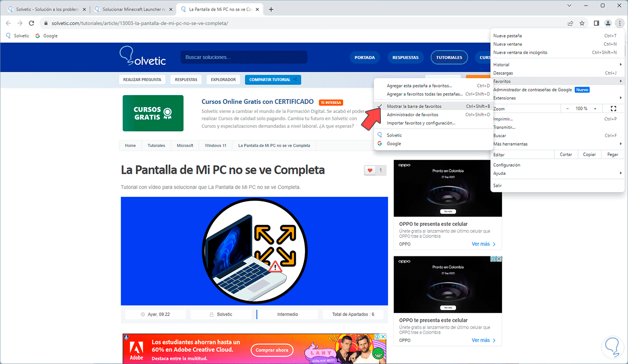Viewport: 628px width, 364px height.
Task: Open 'Administrador de favoritos' in the submenu
Action: pos(433,115)
